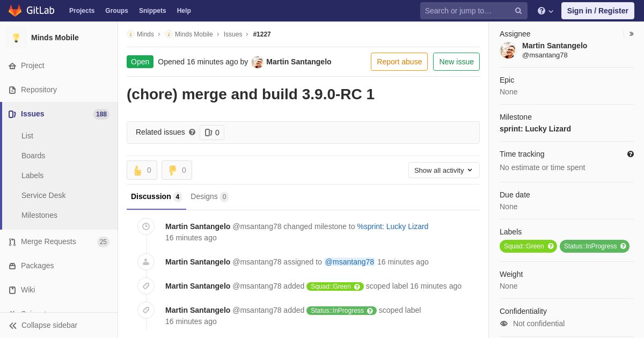Click Martin Santangelo name under Assignee
The height and width of the screenshot is (338, 644).
pos(554,46)
